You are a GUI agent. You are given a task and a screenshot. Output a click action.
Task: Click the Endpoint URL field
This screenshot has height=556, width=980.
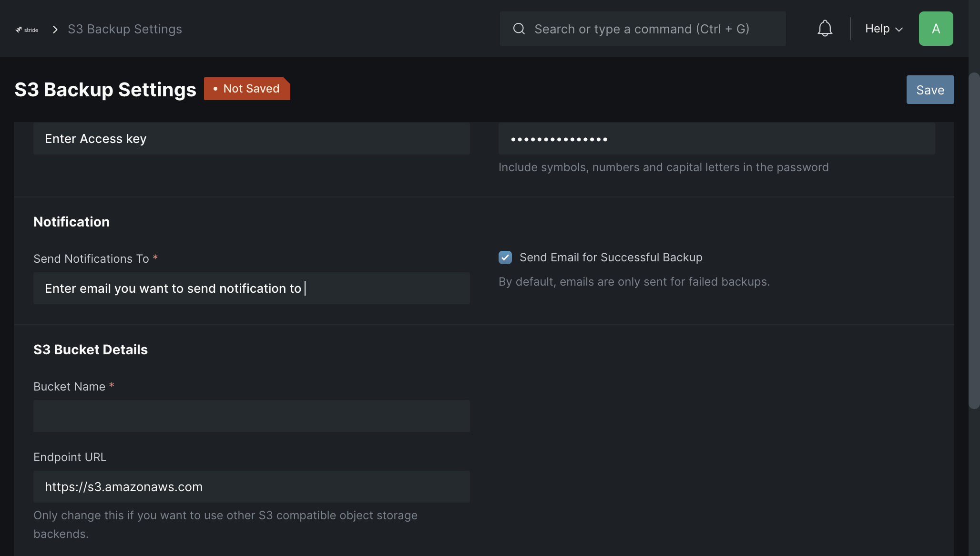click(252, 487)
